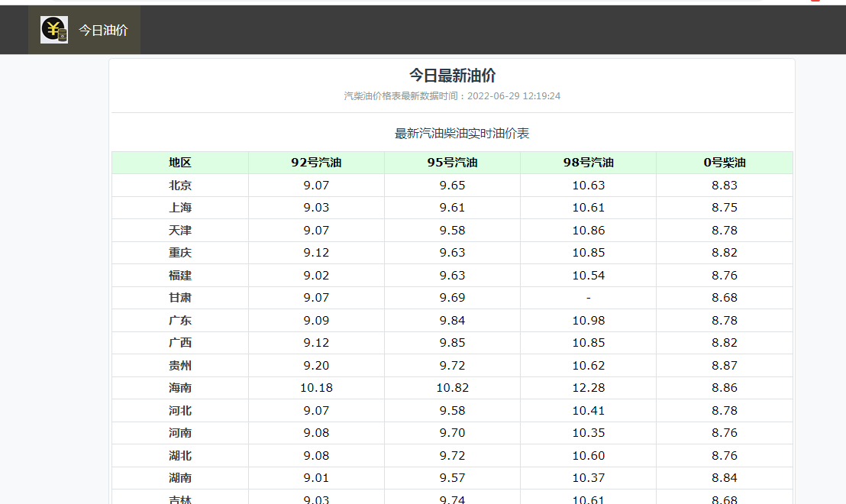Select Guangxi's 95号汽油 price 9.85
Viewport: 846px width, 504px height.
coord(452,343)
